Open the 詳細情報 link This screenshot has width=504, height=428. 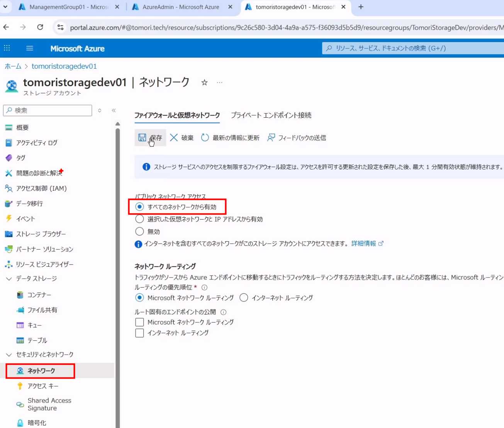(363, 244)
